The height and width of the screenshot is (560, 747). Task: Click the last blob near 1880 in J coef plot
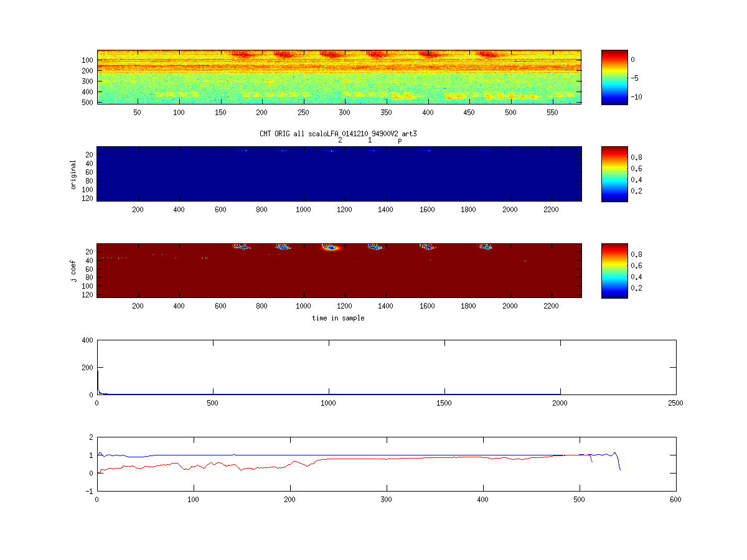click(x=485, y=246)
